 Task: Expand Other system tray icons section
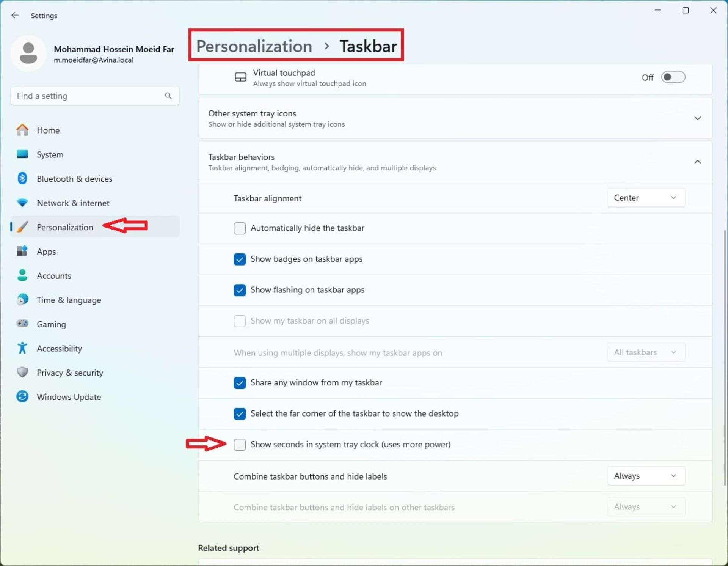click(x=697, y=118)
